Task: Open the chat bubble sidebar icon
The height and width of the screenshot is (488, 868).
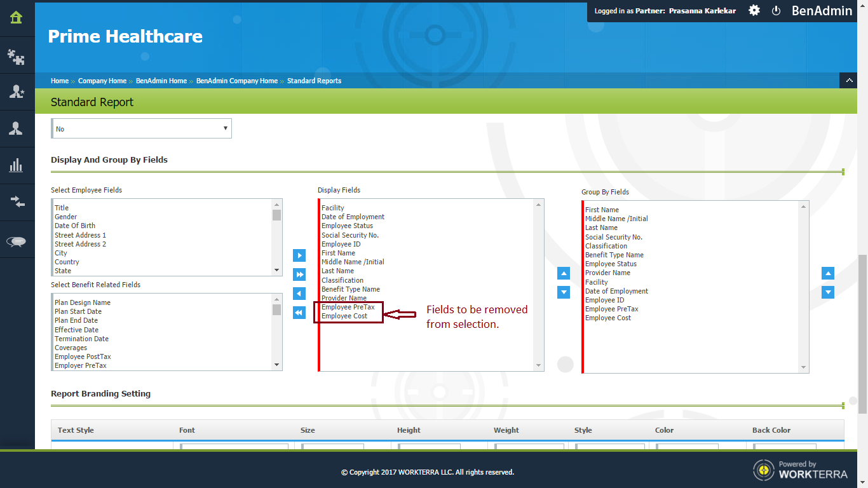Action: pyautogui.click(x=17, y=241)
